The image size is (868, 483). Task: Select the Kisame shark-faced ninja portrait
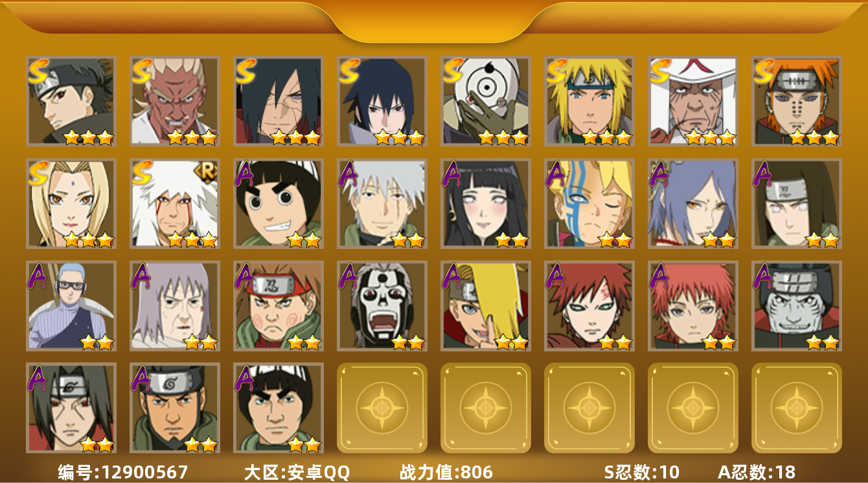797,306
